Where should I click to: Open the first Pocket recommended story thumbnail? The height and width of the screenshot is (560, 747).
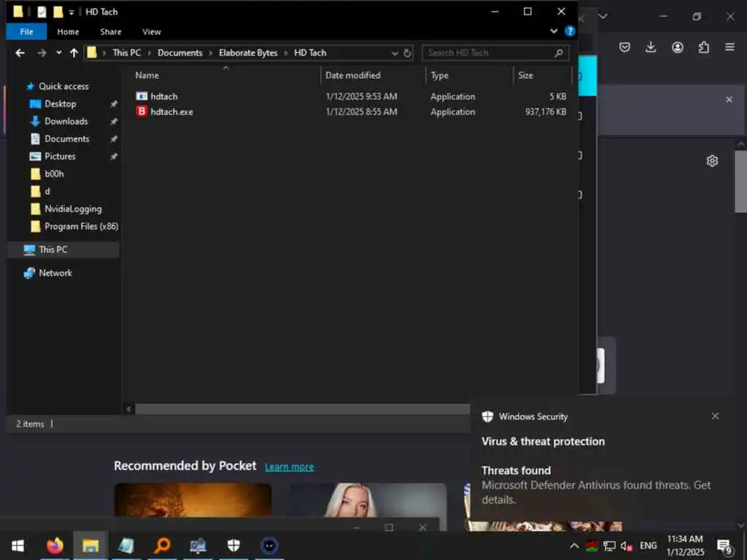point(193,500)
